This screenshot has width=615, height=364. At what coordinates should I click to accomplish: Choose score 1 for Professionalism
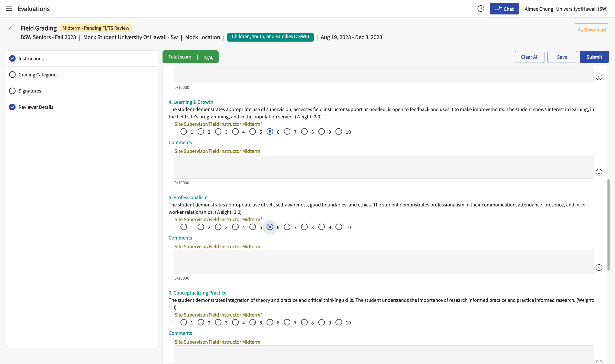(184, 227)
